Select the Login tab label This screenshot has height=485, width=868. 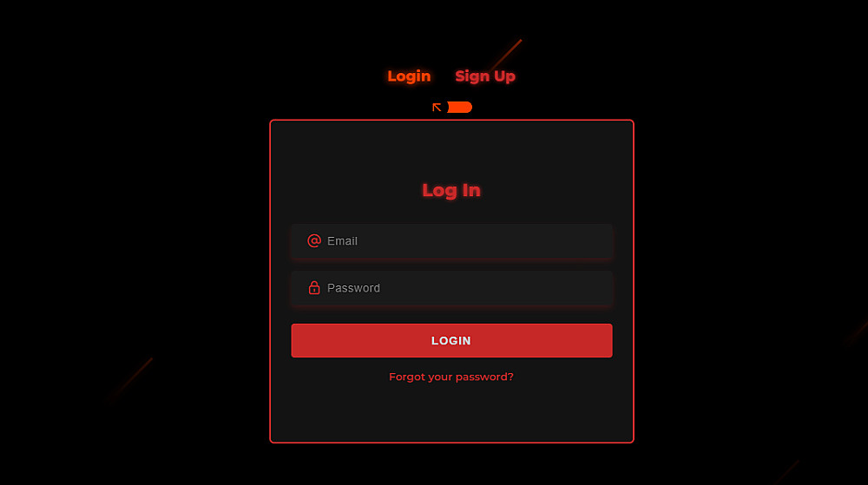[409, 76]
